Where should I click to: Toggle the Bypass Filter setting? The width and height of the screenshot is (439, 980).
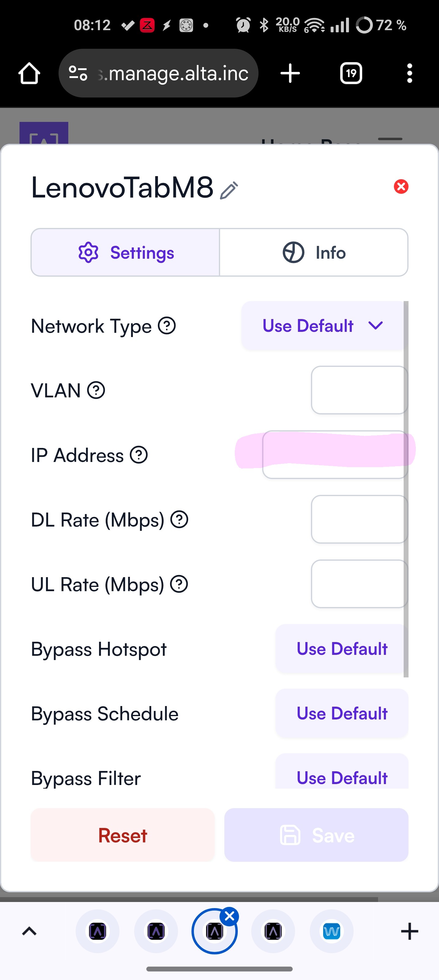pyautogui.click(x=341, y=776)
